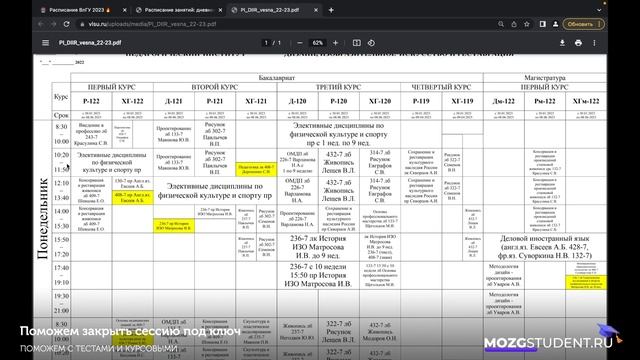
Task: Share this page icon
Action: click(514, 24)
